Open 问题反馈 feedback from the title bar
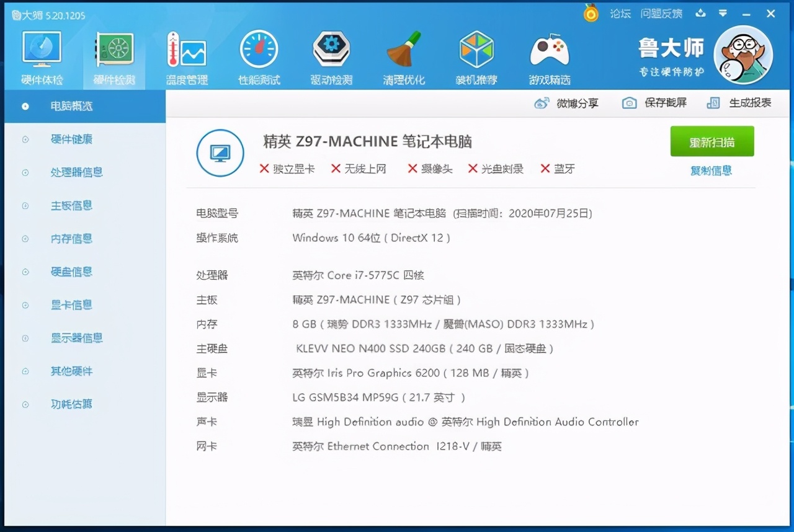This screenshot has height=532, width=794. pyautogui.click(x=661, y=13)
